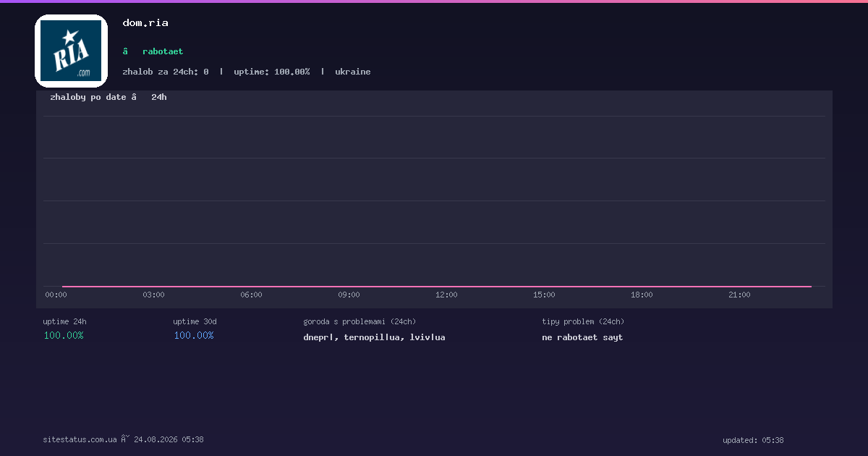Click the 'tipy problem (24ch)' heading

pyautogui.click(x=583, y=321)
